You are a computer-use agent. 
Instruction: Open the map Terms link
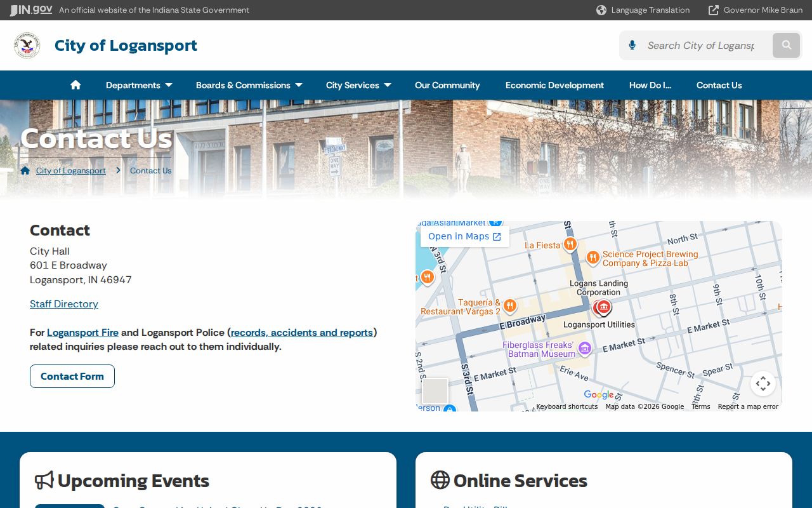click(x=701, y=406)
